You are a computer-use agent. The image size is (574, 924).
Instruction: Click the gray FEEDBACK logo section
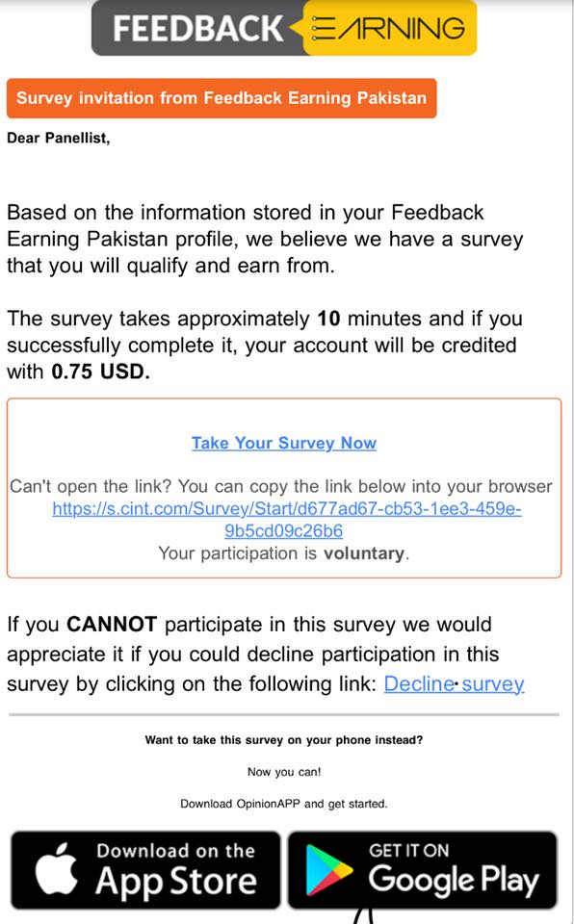[x=197, y=28]
